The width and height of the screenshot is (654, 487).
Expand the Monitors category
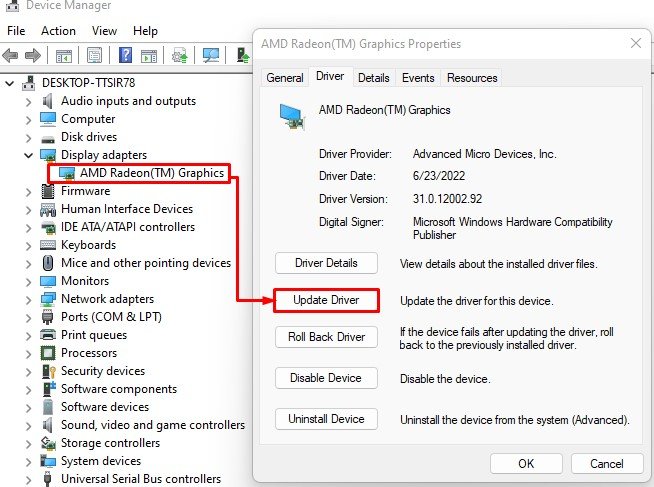pyautogui.click(x=28, y=281)
